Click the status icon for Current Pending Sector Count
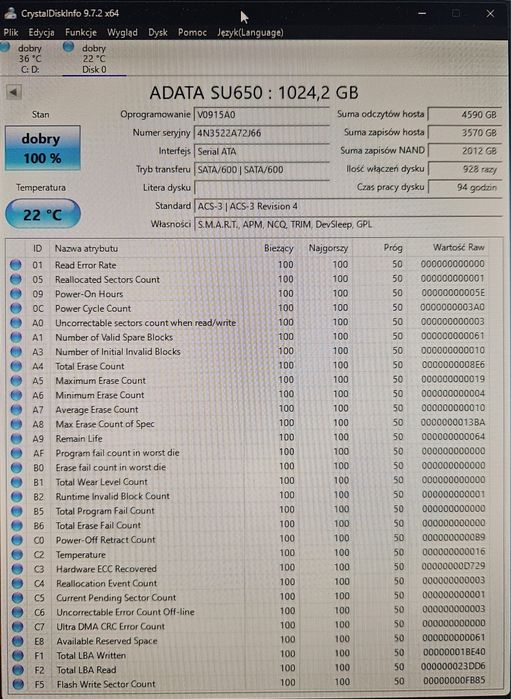Screen dimensions: 511x699 coord(17,598)
